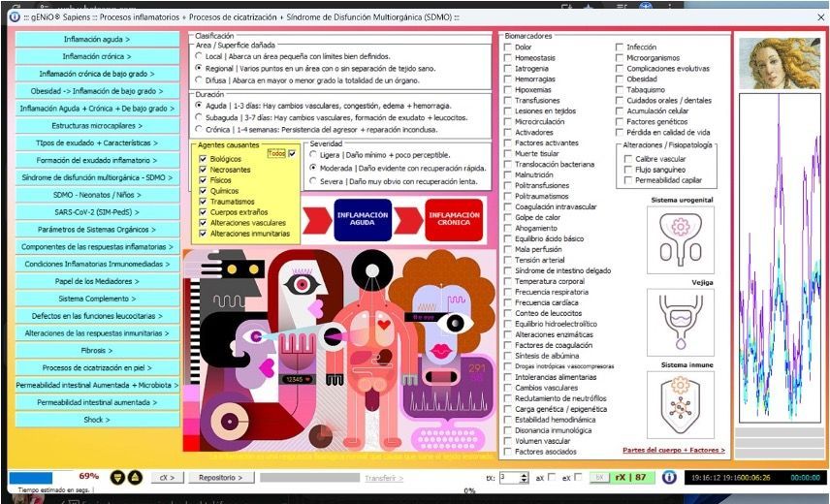Uncheck the Biológicos causative agent
The height and width of the screenshot is (504, 830).
pyautogui.click(x=202, y=159)
